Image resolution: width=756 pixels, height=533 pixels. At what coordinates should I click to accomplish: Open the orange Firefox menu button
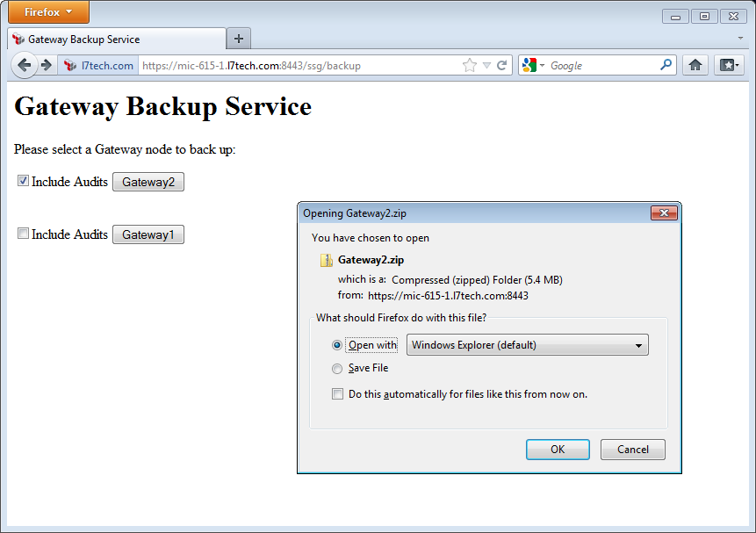(48, 12)
